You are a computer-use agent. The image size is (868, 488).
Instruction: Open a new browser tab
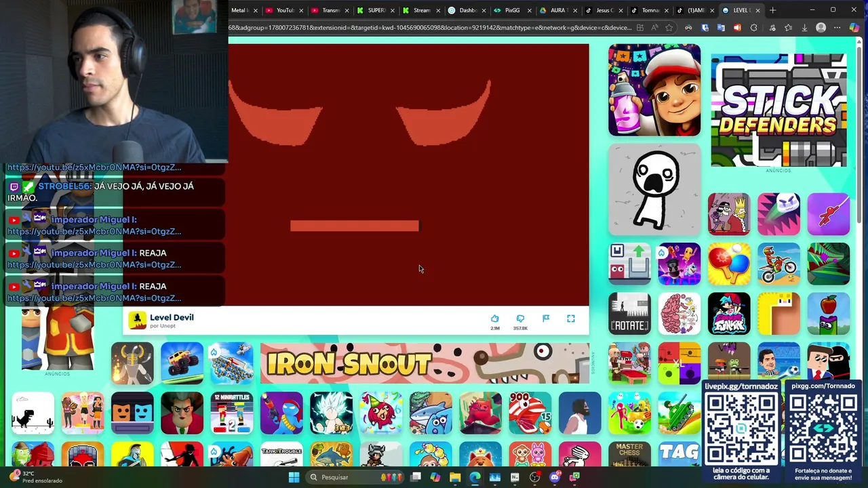point(772,10)
